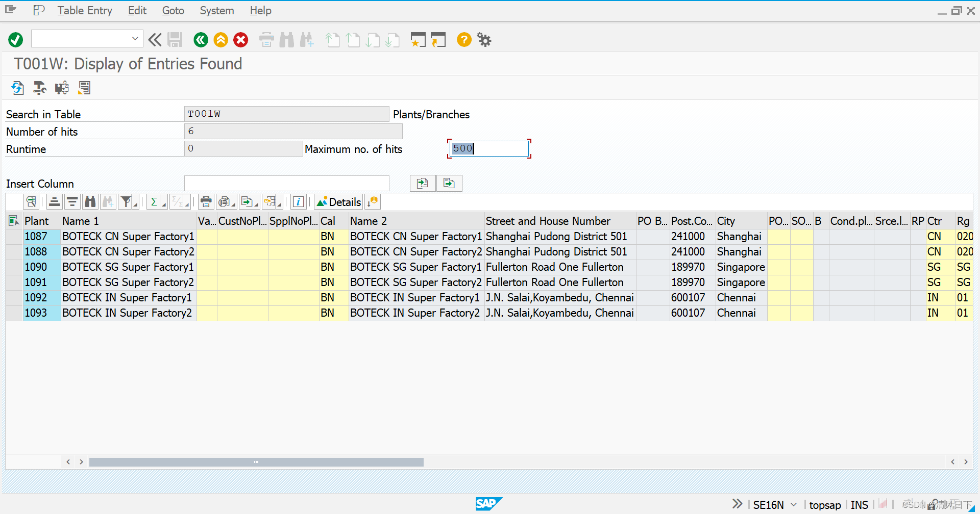Click the Insert Column input field
980x514 pixels.
(x=287, y=183)
